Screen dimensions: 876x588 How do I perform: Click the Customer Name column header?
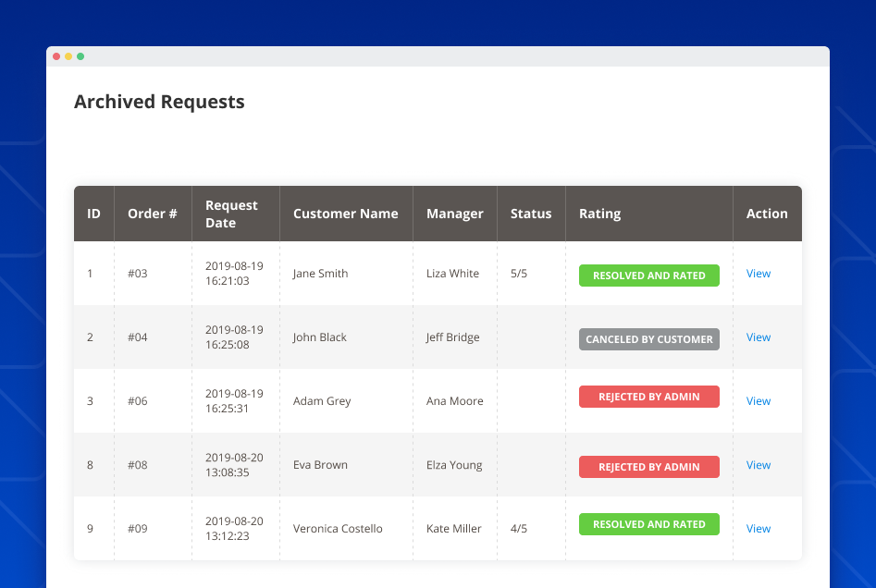tap(345, 213)
